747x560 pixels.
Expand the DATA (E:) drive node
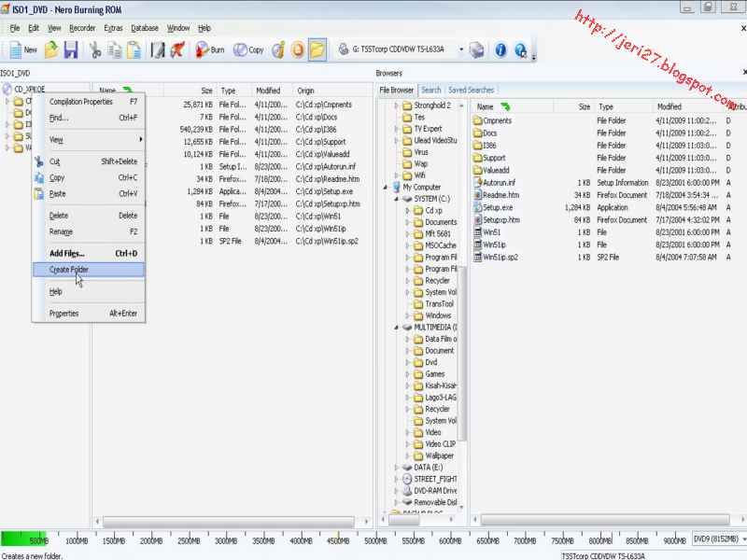coord(396,468)
